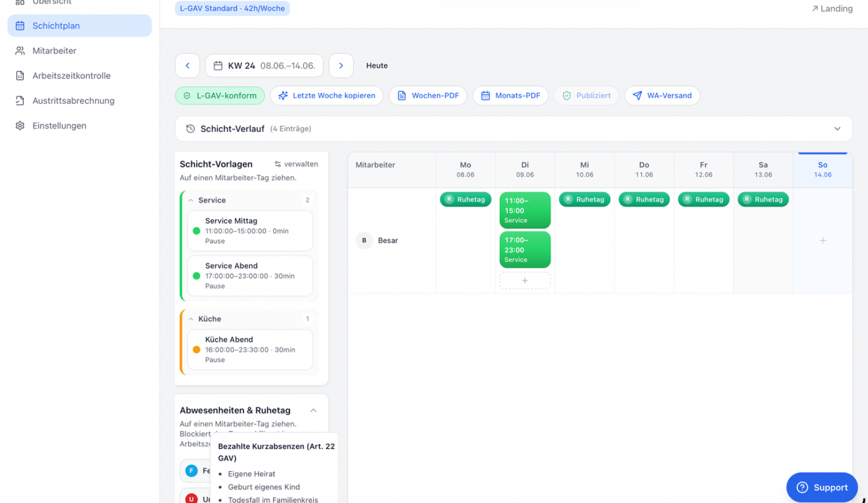Go to next week with right chevron

click(341, 65)
